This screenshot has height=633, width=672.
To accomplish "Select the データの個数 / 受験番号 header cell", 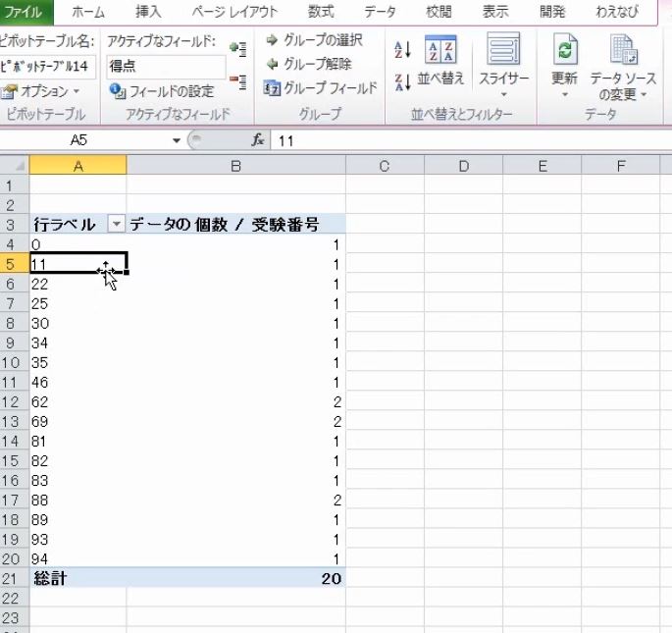I will click(236, 224).
